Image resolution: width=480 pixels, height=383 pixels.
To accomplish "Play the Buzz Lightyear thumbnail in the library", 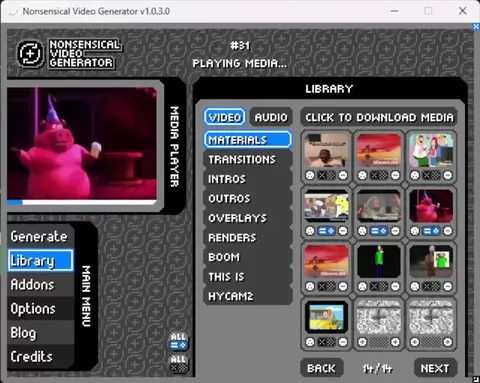I will (x=379, y=206).
